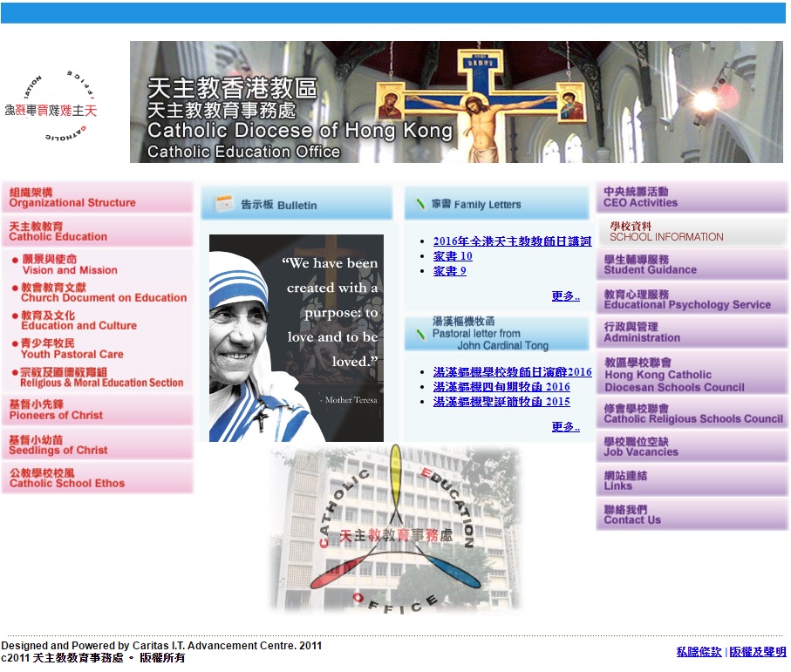Open the 2016年全港天主教教師日講詞 link
The height and width of the screenshot is (672, 791).
(x=512, y=241)
